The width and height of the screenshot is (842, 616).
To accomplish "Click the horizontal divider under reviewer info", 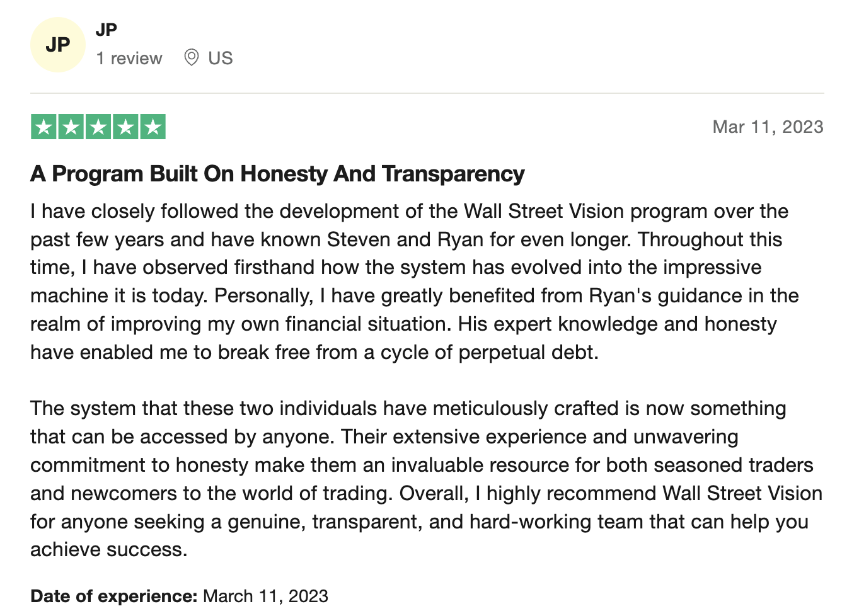I will (x=427, y=93).
